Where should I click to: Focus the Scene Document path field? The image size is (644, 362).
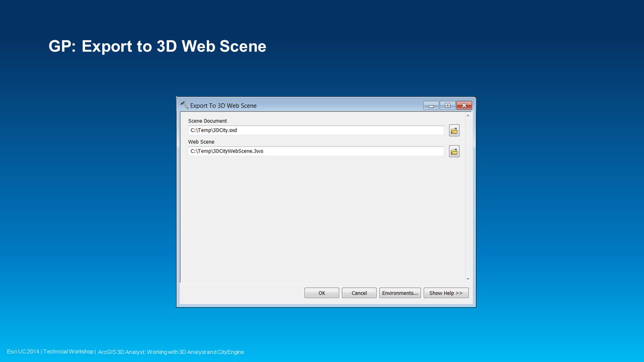pyautogui.click(x=316, y=130)
